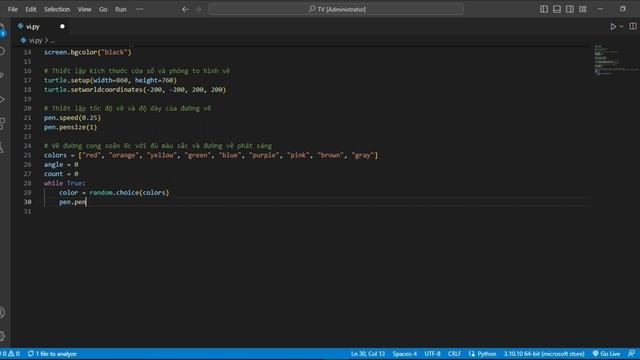640x360 pixels.
Task: Expand the overflow menu ellipsis
Action: (x=140, y=9)
